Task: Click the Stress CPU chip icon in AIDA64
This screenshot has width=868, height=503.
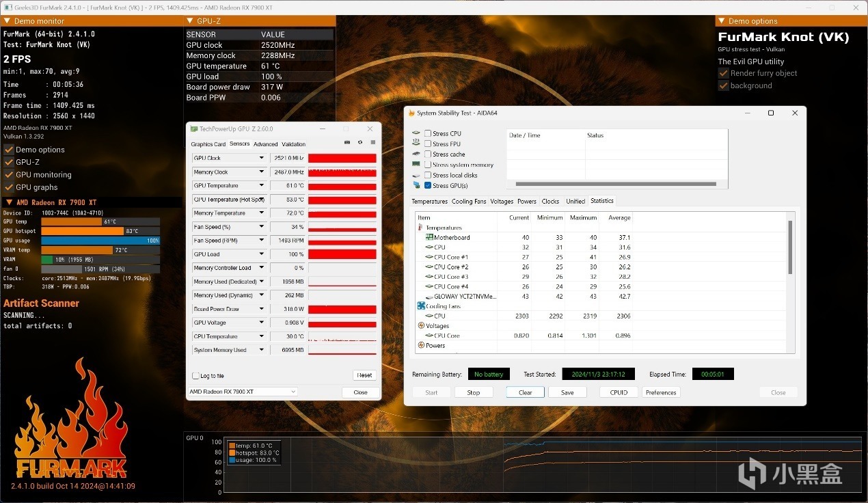Action: 416,133
